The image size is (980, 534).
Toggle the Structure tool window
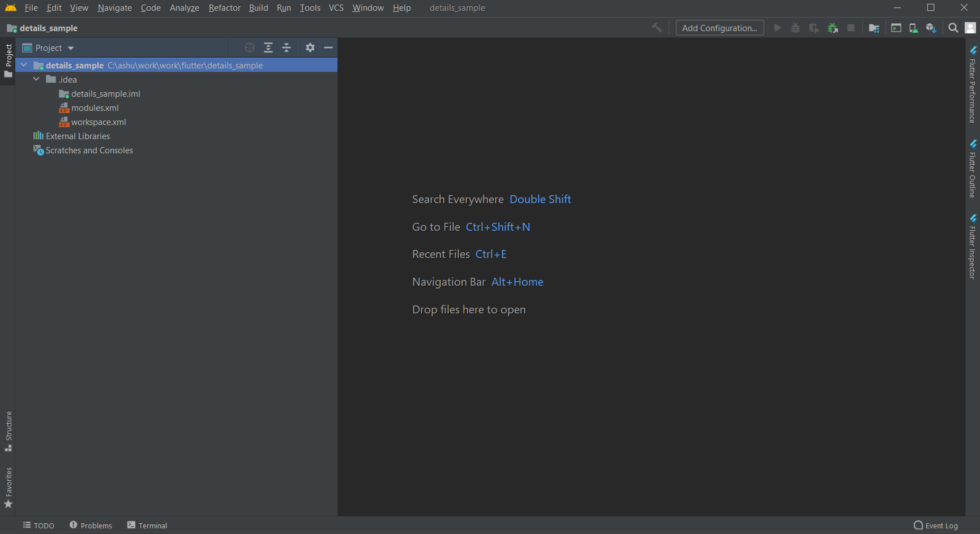pyautogui.click(x=8, y=431)
